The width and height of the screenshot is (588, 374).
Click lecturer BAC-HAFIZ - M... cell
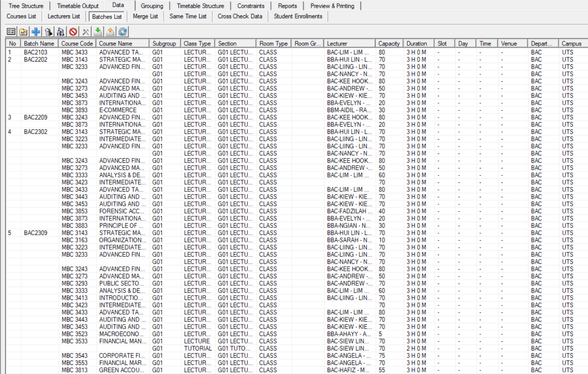point(348,370)
